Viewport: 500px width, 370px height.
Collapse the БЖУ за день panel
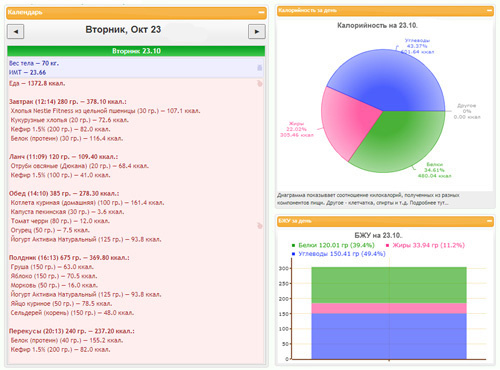coord(489,221)
